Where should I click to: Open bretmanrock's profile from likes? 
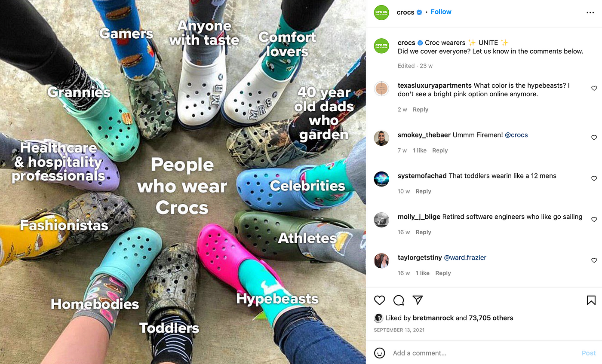(433, 318)
